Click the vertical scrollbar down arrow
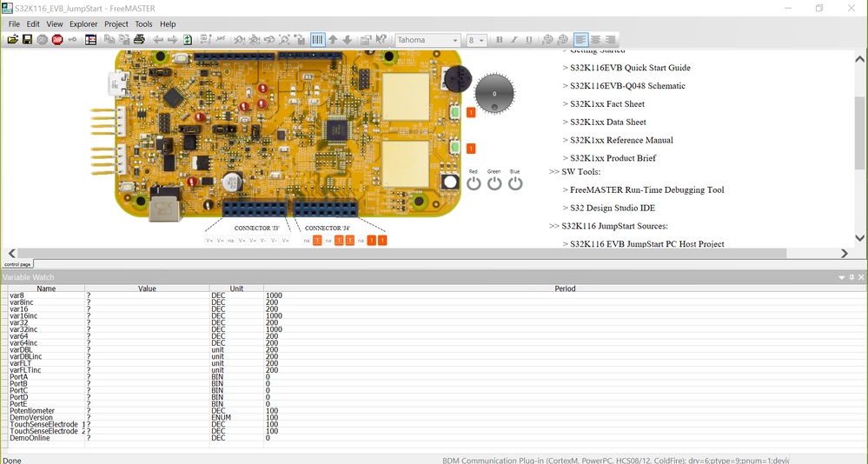Image resolution: width=868 pixels, height=464 pixels. [859, 238]
